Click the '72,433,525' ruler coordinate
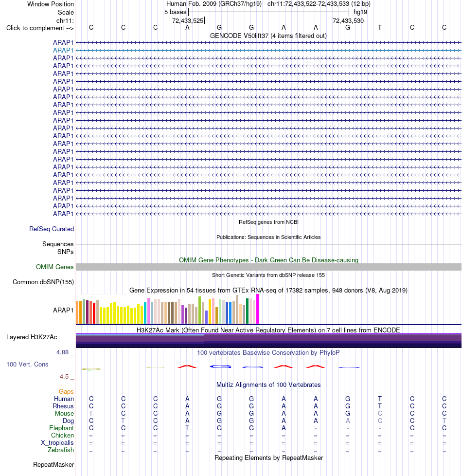Image resolution: width=462 pixels, height=476 pixels. pyautogui.click(x=187, y=21)
